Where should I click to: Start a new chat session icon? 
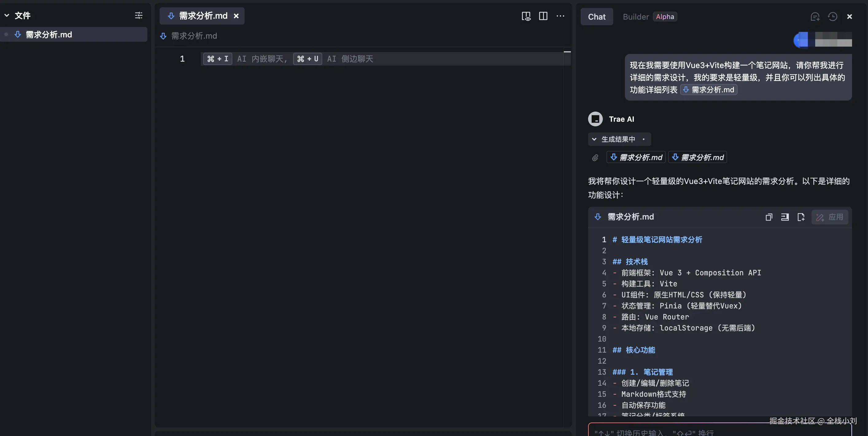click(x=815, y=17)
